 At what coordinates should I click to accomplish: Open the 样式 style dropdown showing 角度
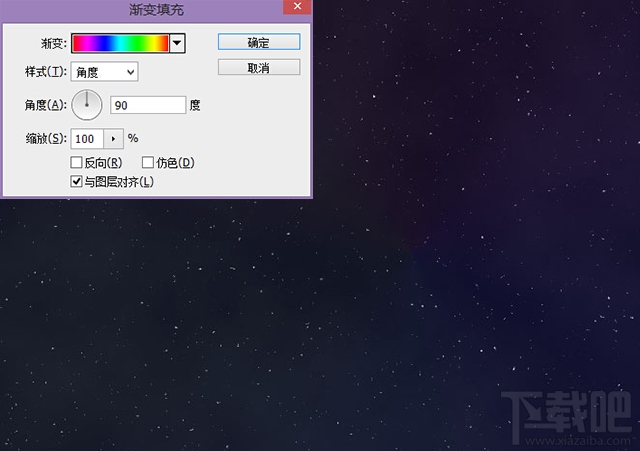pos(104,72)
